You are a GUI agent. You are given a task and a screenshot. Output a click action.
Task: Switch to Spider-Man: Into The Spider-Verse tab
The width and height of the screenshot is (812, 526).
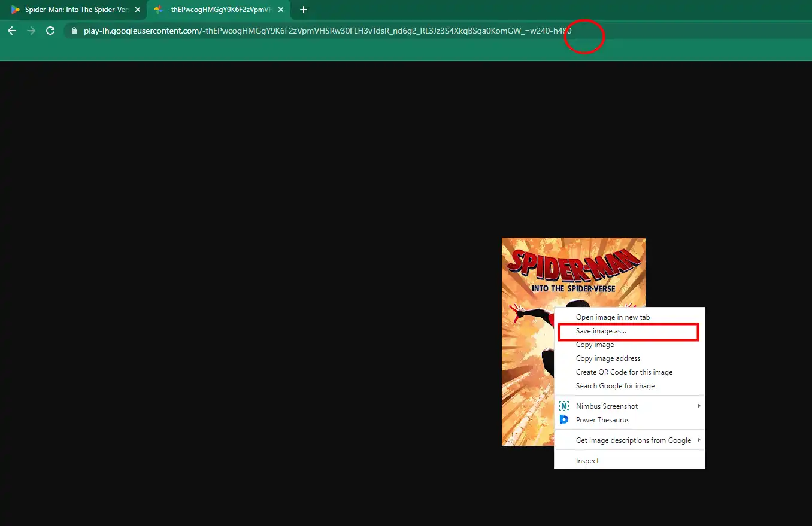(x=76, y=10)
